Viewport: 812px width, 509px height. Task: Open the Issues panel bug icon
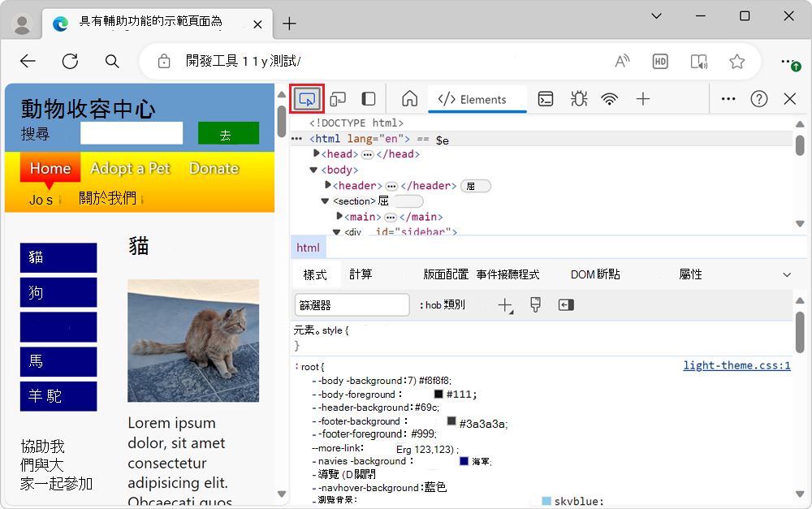pos(578,98)
